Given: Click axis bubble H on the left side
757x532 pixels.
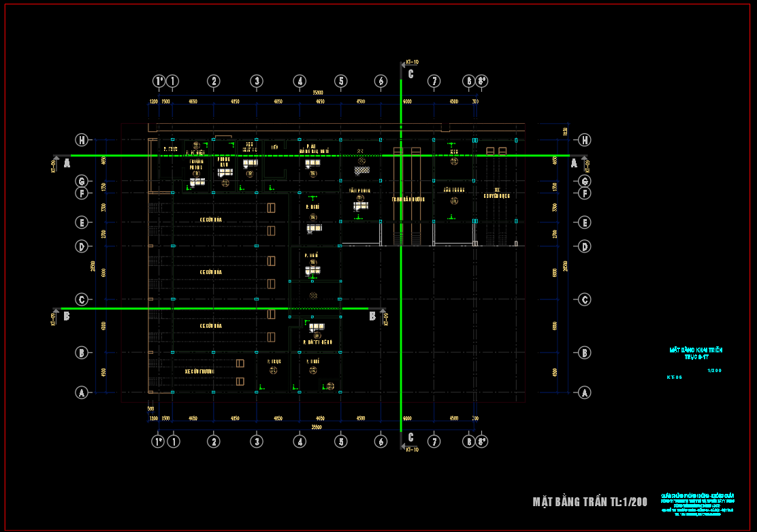Looking at the screenshot, I should (82, 140).
